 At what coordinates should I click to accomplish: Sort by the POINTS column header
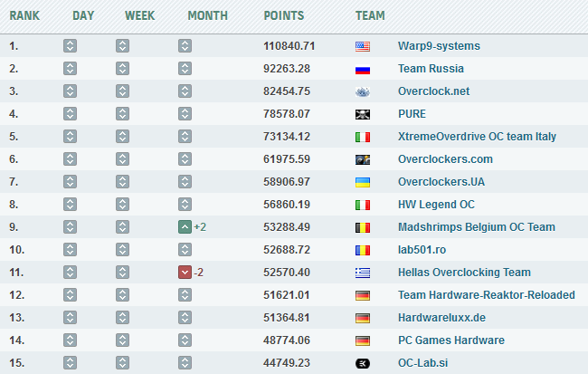pyautogui.click(x=284, y=15)
